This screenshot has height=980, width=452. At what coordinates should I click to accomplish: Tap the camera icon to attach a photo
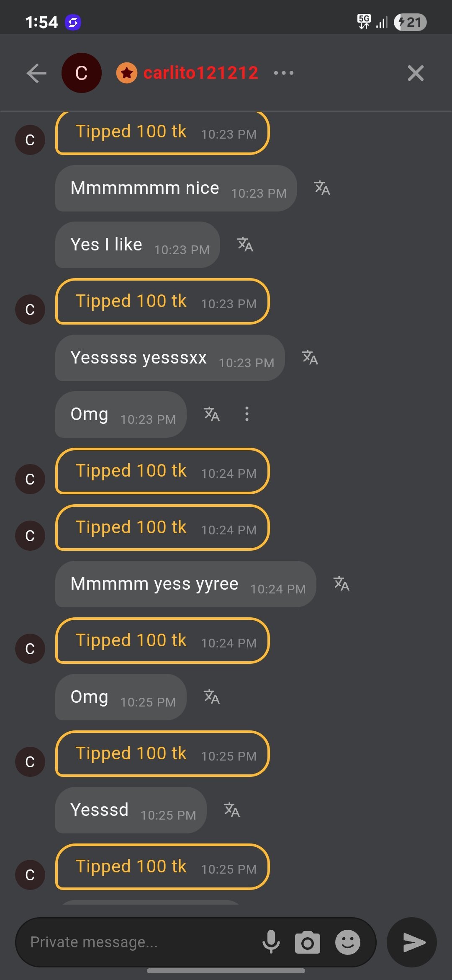pyautogui.click(x=308, y=942)
